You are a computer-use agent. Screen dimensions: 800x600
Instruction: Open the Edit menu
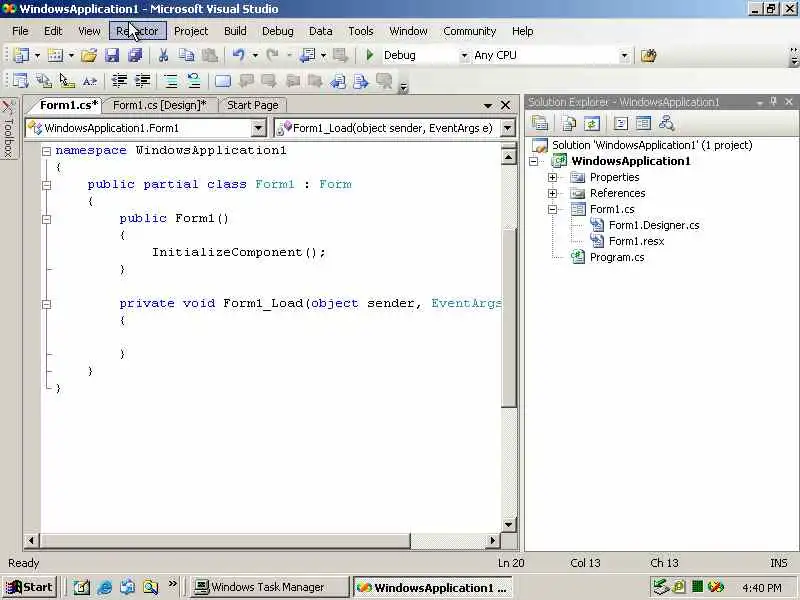point(53,31)
